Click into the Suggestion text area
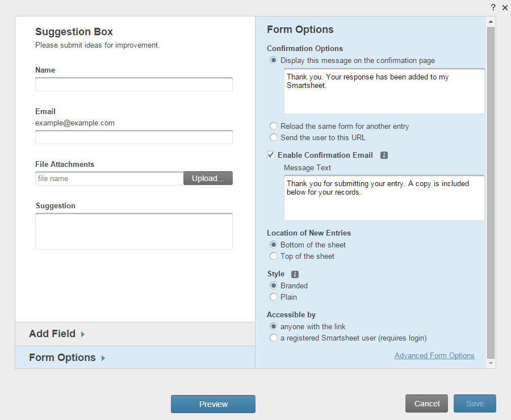511x420 pixels. click(134, 231)
